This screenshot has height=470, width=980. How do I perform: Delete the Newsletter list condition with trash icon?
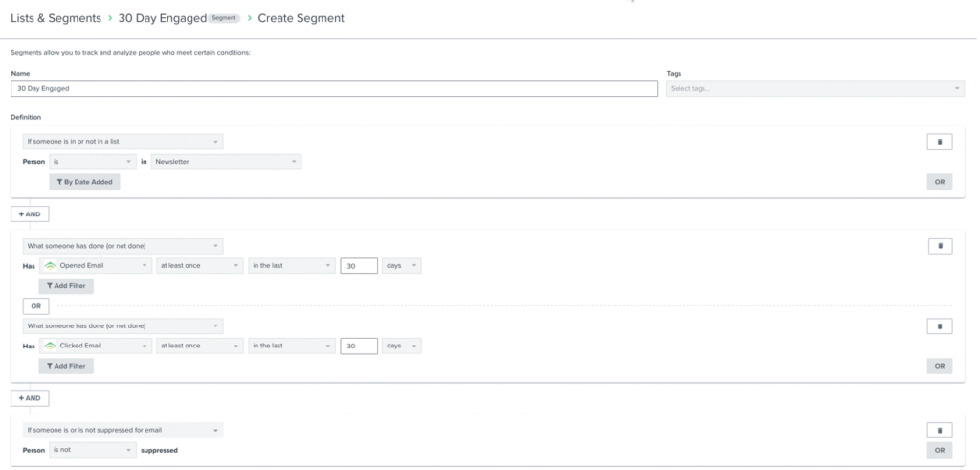940,142
